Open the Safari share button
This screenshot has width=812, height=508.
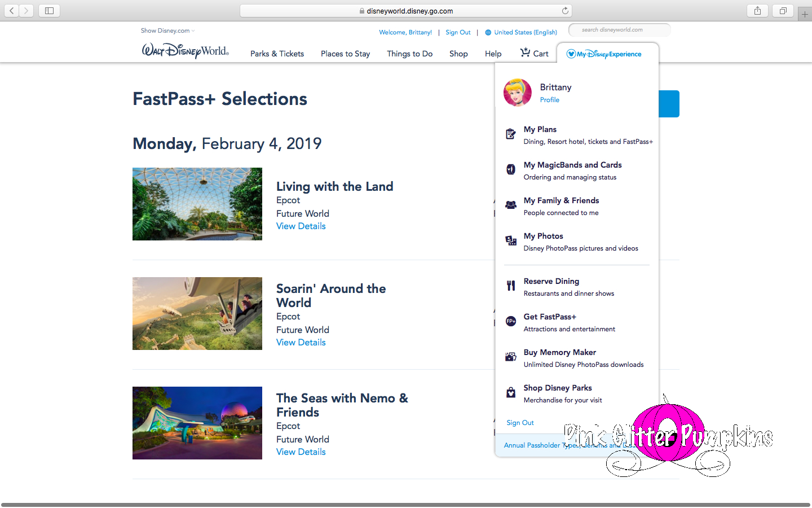coord(757,11)
